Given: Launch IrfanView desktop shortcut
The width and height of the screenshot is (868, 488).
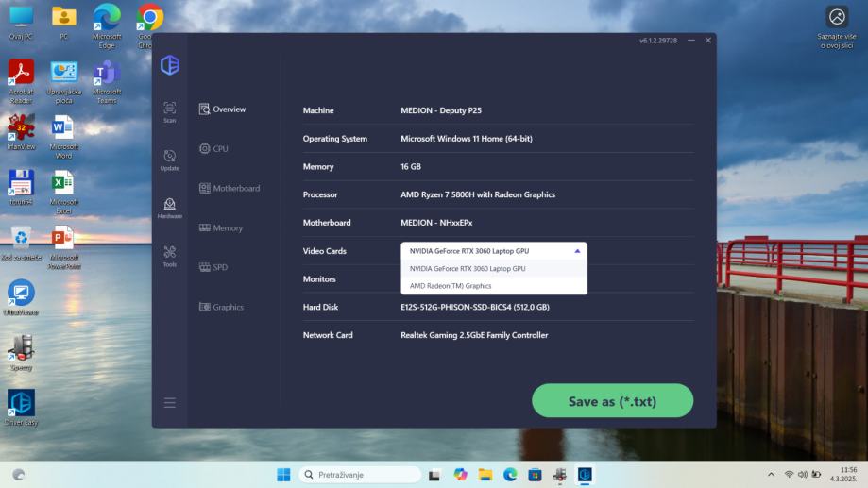Looking at the screenshot, I should click(21, 132).
